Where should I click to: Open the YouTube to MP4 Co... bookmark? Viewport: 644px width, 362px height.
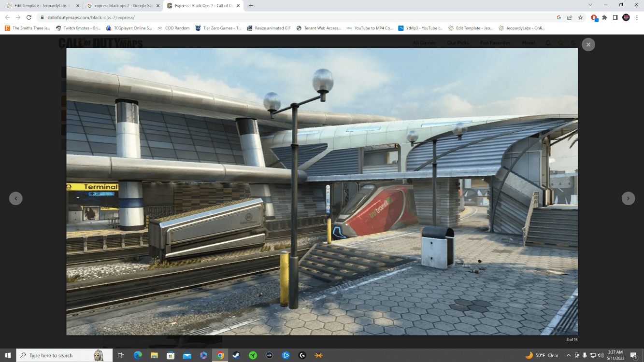[370, 28]
